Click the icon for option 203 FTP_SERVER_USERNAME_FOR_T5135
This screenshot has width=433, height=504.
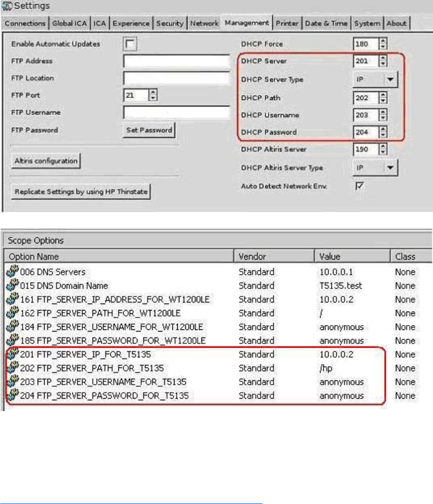click(x=12, y=381)
